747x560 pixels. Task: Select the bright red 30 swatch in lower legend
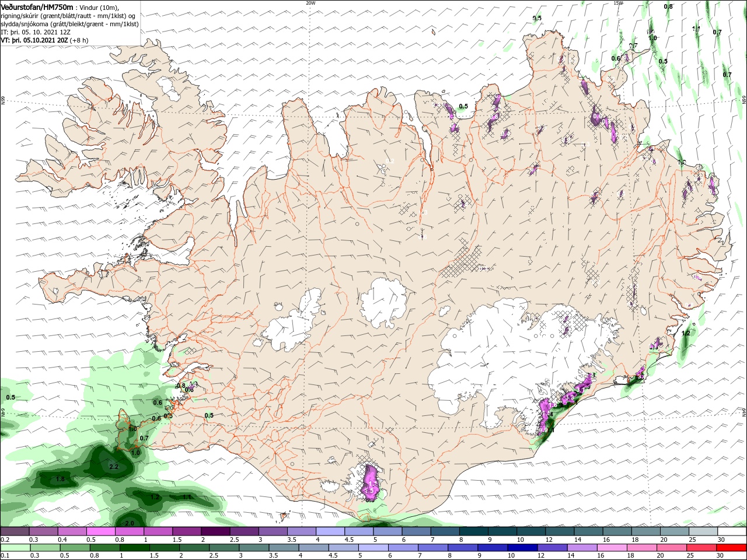[x=732, y=548]
